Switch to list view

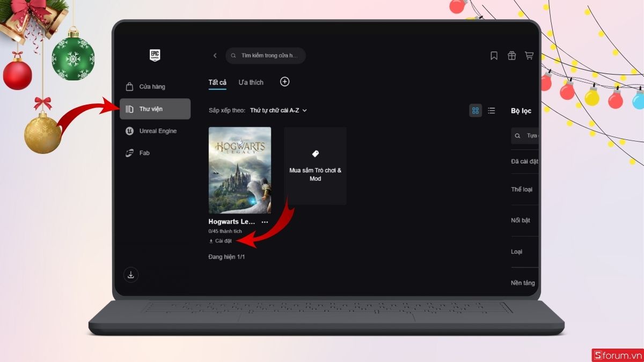pos(492,110)
